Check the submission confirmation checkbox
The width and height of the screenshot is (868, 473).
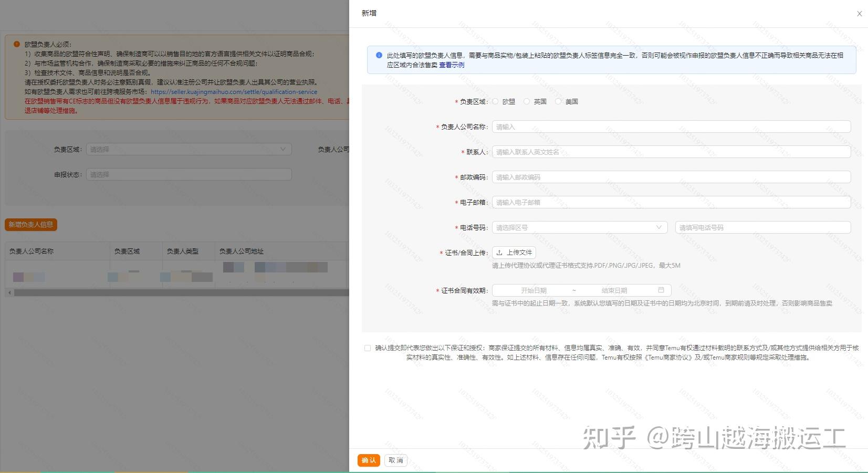tap(368, 348)
